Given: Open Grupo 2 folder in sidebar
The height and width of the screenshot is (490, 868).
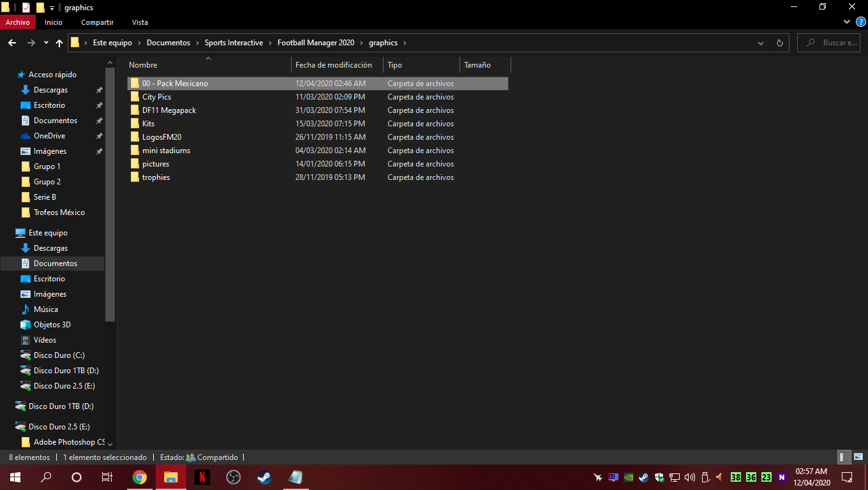Looking at the screenshot, I should tap(47, 182).
